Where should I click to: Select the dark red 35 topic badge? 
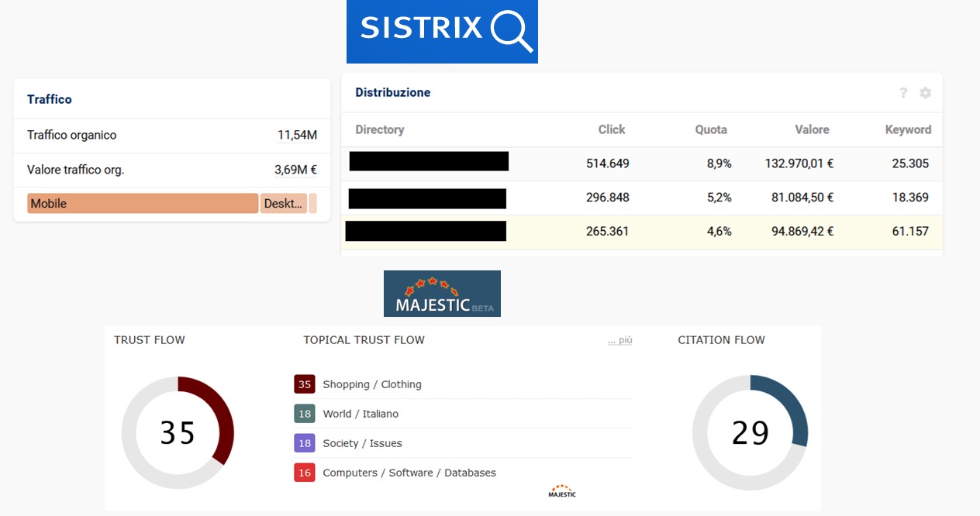pyautogui.click(x=305, y=384)
